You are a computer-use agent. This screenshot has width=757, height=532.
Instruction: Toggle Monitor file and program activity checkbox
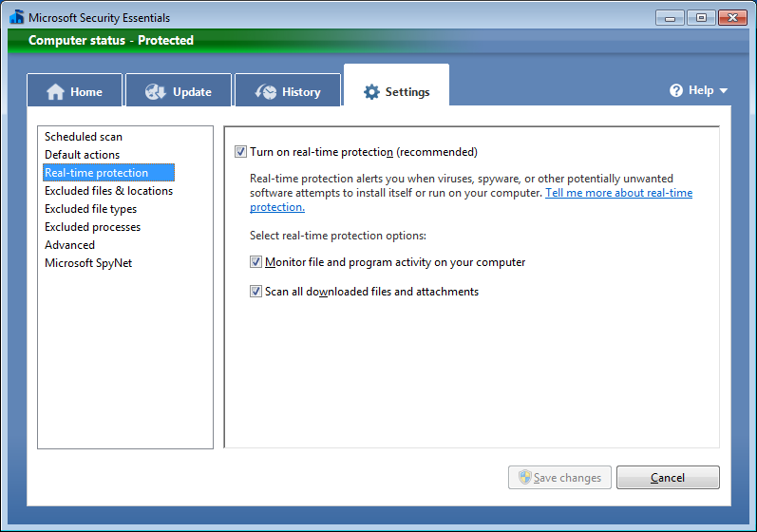(x=255, y=262)
